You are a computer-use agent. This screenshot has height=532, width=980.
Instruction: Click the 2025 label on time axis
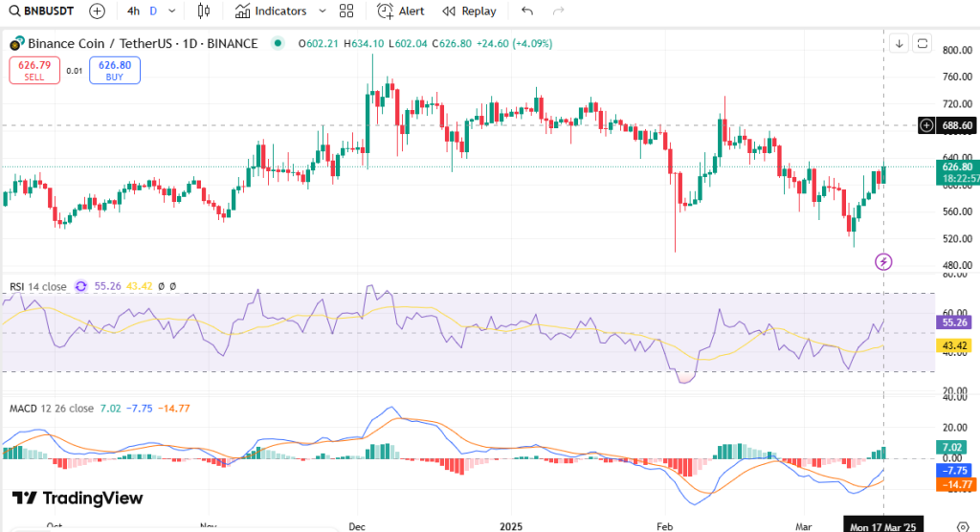tap(511, 526)
